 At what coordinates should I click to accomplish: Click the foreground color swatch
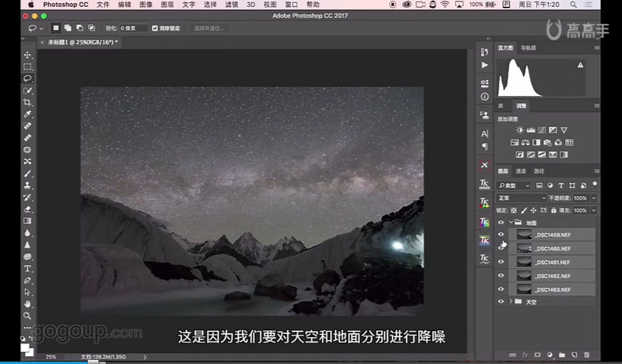(x=25, y=348)
